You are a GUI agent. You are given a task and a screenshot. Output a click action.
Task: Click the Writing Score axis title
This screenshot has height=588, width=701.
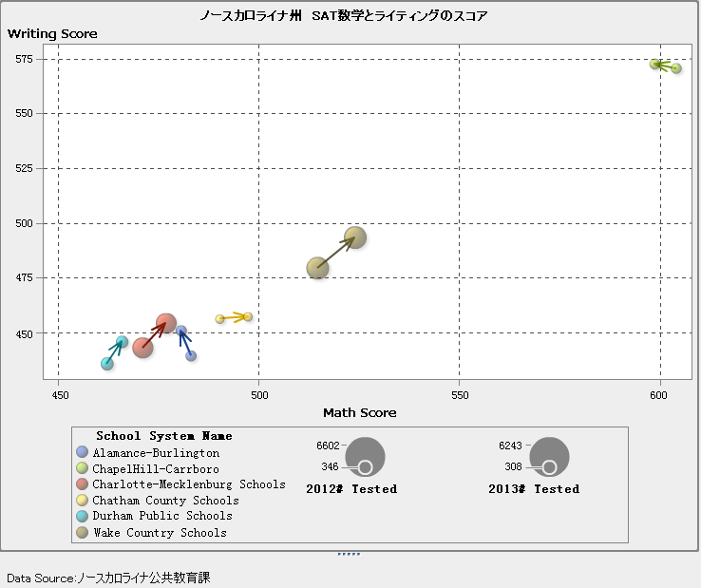(x=52, y=34)
